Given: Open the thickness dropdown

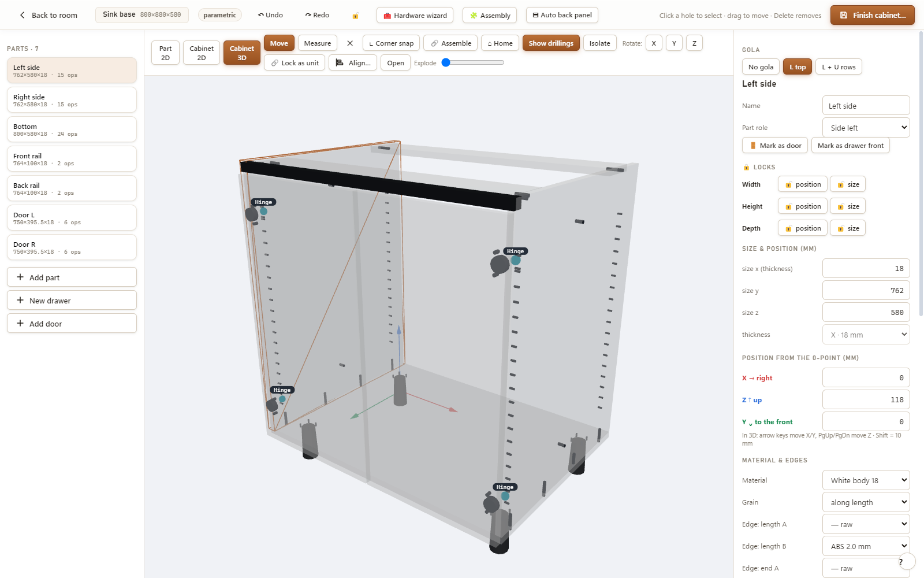Looking at the screenshot, I should point(866,334).
